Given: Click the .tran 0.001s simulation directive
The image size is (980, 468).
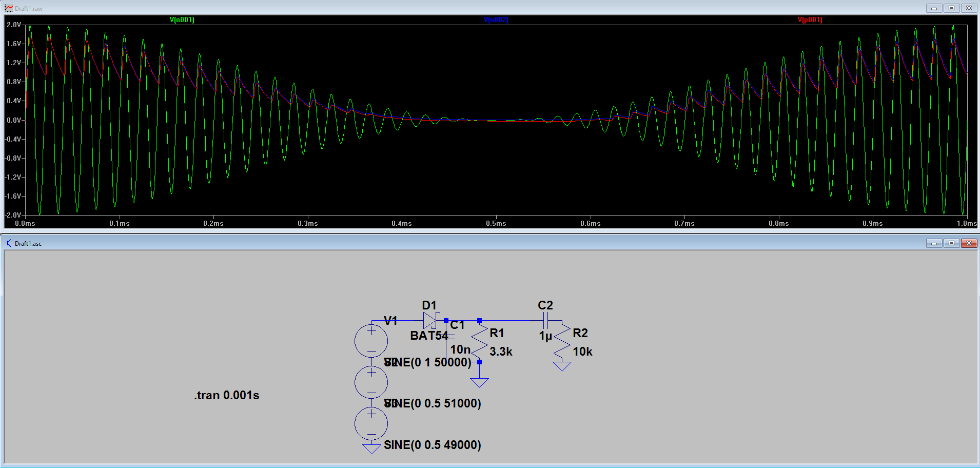Looking at the screenshot, I should [226, 396].
